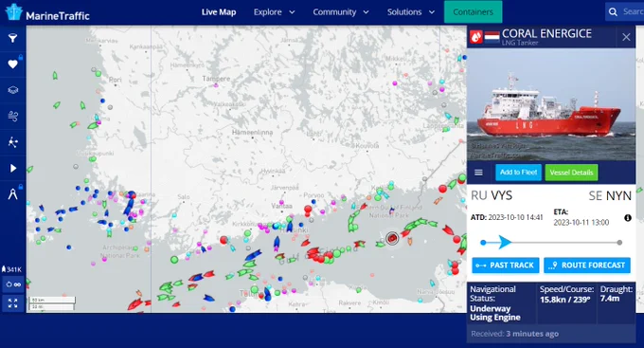
Task: Click destination port SE NYN
Action: click(x=610, y=195)
